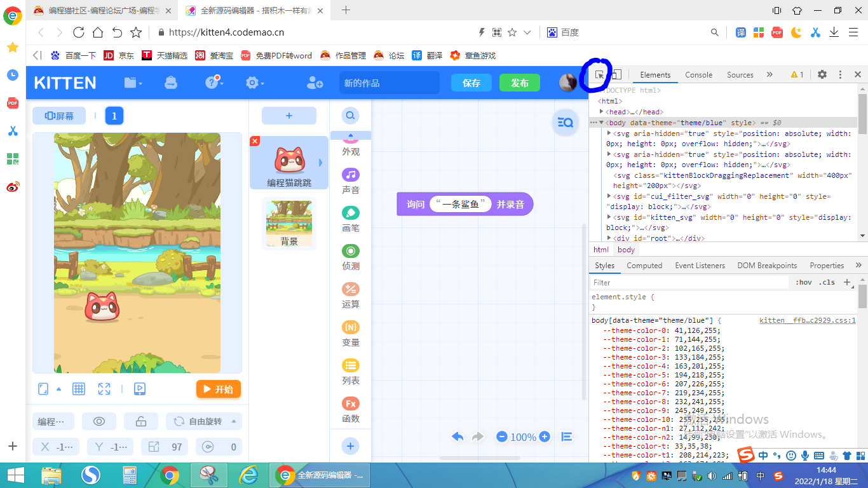The image size is (868, 488).
Task: Add more block categories with plus button
Action: [x=350, y=446]
